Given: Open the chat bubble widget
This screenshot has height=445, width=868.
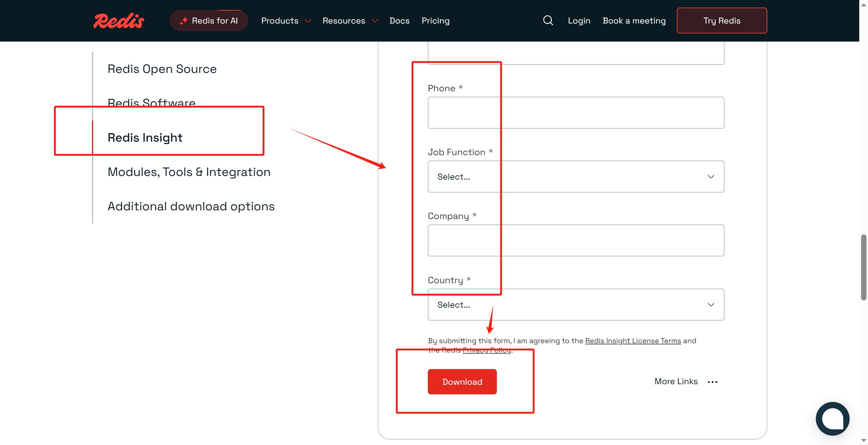Looking at the screenshot, I should 832,418.
